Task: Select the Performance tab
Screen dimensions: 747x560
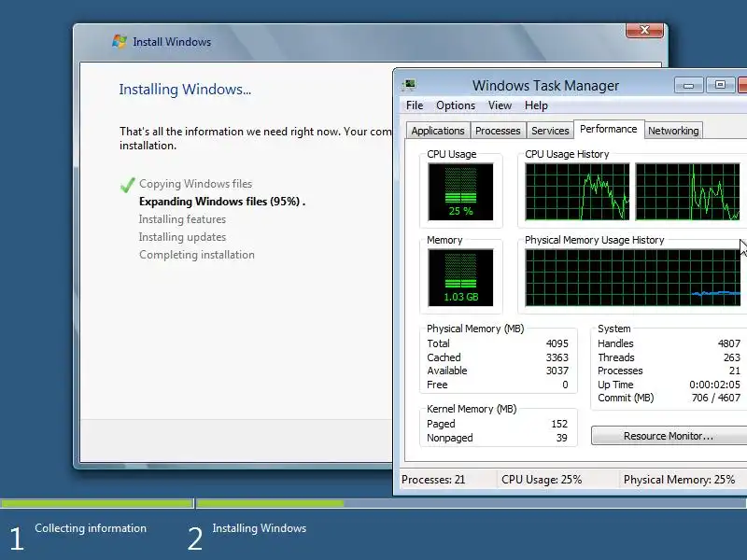Action: tap(609, 129)
